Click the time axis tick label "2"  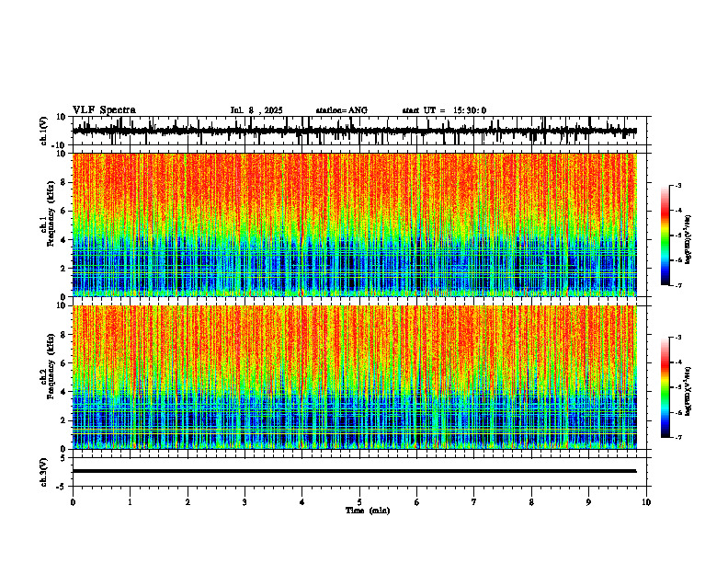188,502
